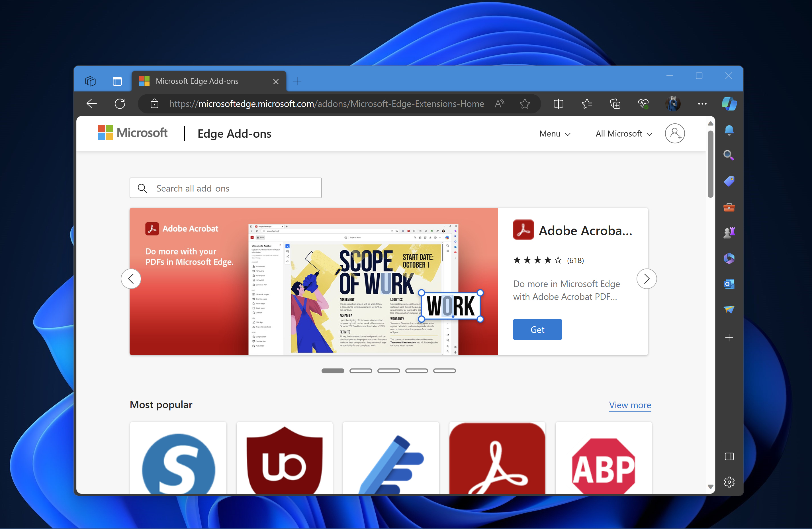Open sidebar Shopping tag icon
This screenshot has height=529, width=812.
point(729,181)
